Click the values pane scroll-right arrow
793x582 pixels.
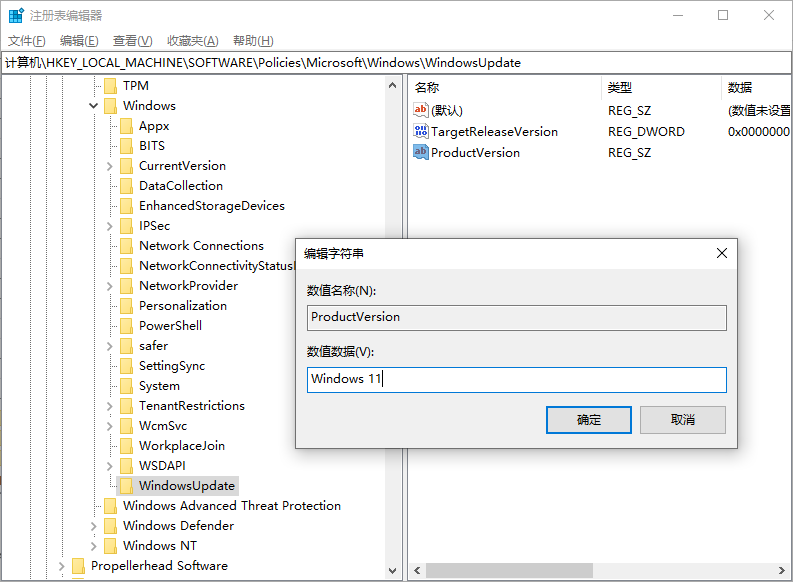[782, 570]
